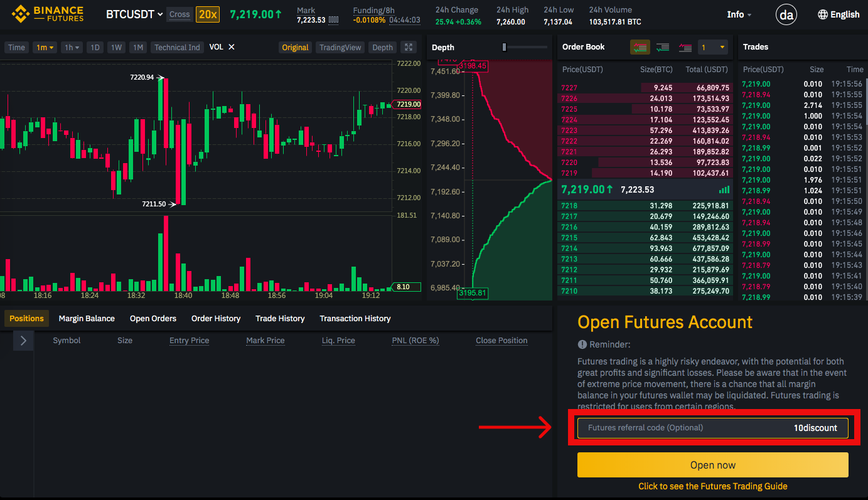Open the Futures Trading Guide link
Image resolution: width=868 pixels, height=500 pixels.
click(x=713, y=486)
